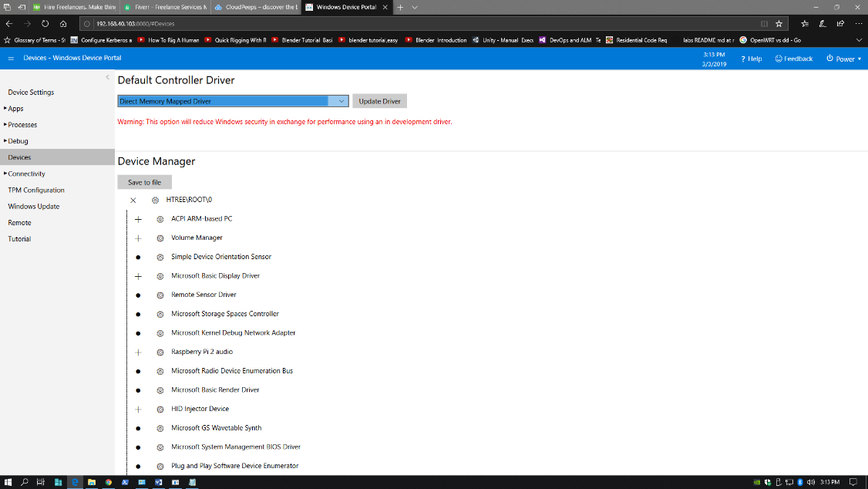Viewport: 868px width, 489px height.
Task: Open the Help link
Action: 751,59
